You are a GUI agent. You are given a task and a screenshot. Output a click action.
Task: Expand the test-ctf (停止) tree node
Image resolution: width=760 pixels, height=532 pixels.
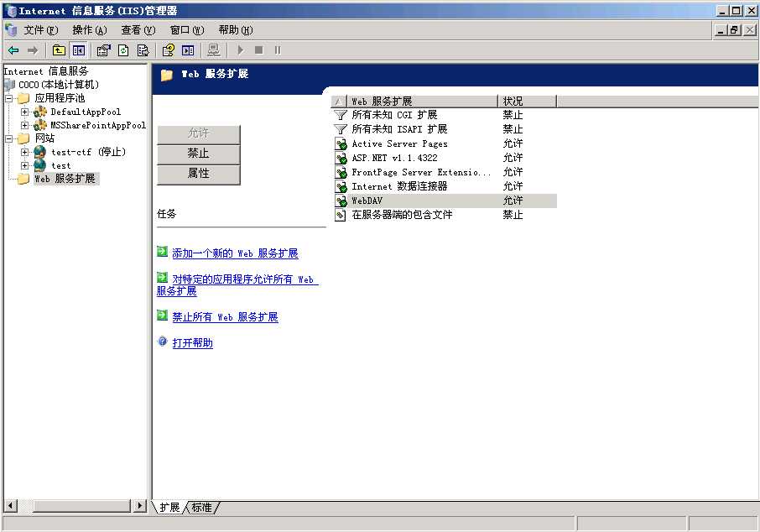coord(24,152)
